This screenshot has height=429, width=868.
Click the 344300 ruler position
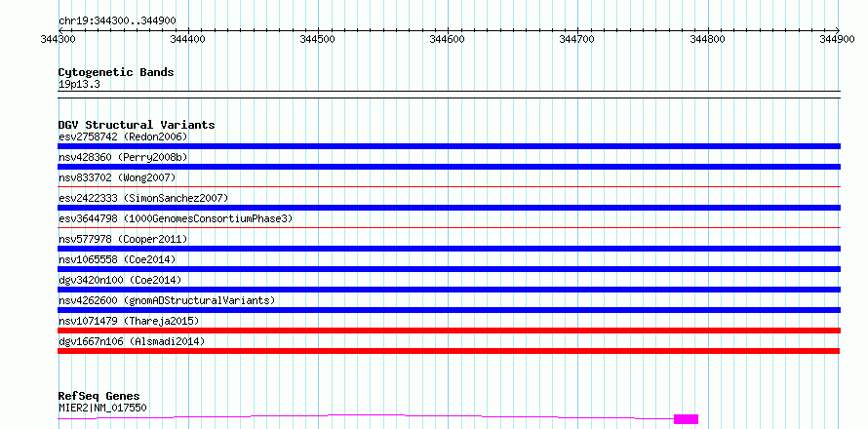pos(59,39)
